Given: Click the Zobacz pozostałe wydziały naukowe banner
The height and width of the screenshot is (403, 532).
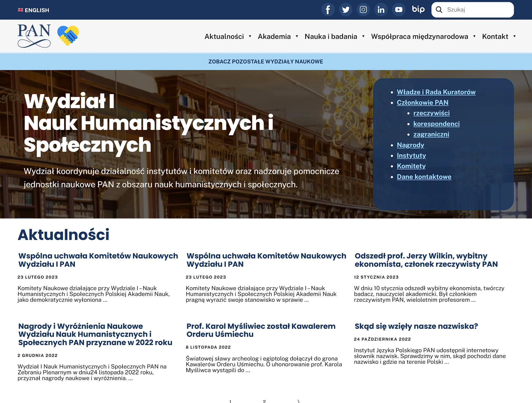Looking at the screenshot, I should tap(266, 62).
